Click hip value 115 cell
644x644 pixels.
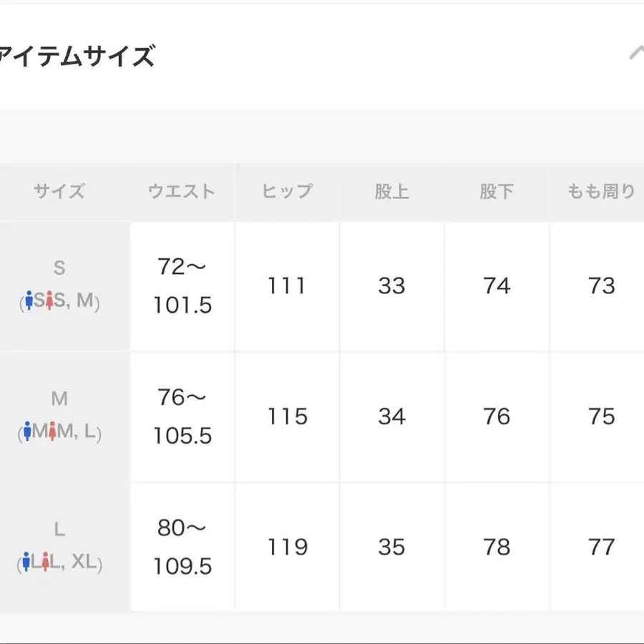click(287, 416)
